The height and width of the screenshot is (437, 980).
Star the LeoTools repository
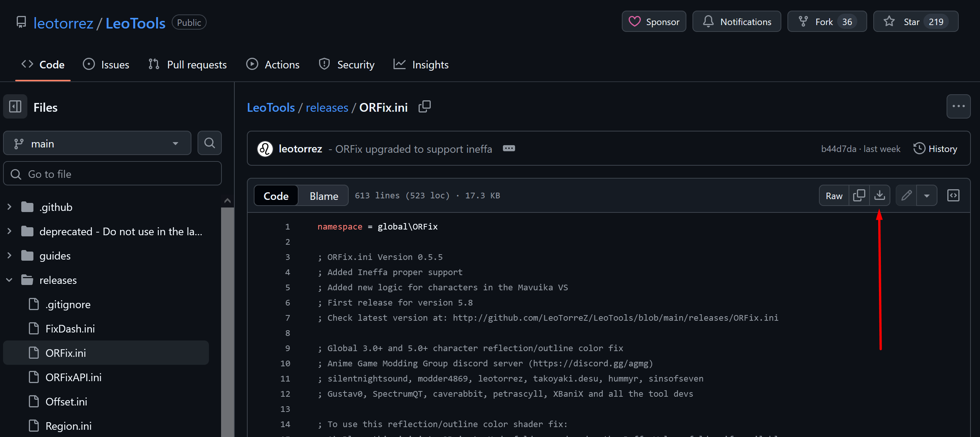click(912, 22)
